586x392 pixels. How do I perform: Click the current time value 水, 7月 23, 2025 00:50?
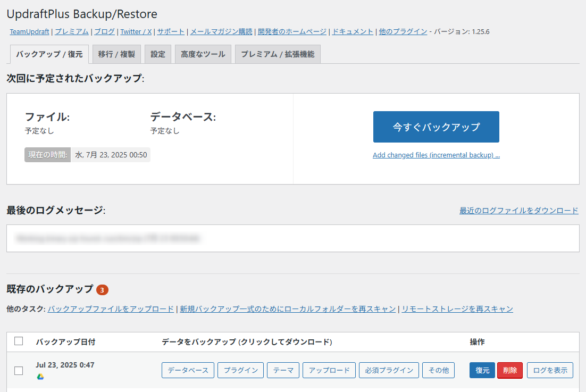click(111, 155)
